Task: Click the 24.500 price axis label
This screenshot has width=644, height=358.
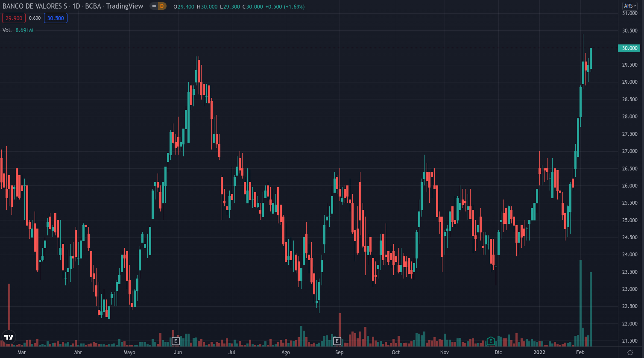Action: pos(630,238)
